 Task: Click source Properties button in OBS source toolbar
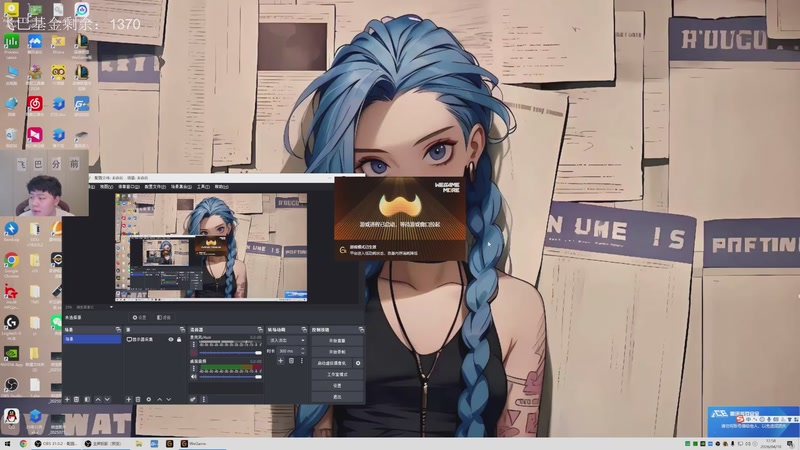coord(139,317)
